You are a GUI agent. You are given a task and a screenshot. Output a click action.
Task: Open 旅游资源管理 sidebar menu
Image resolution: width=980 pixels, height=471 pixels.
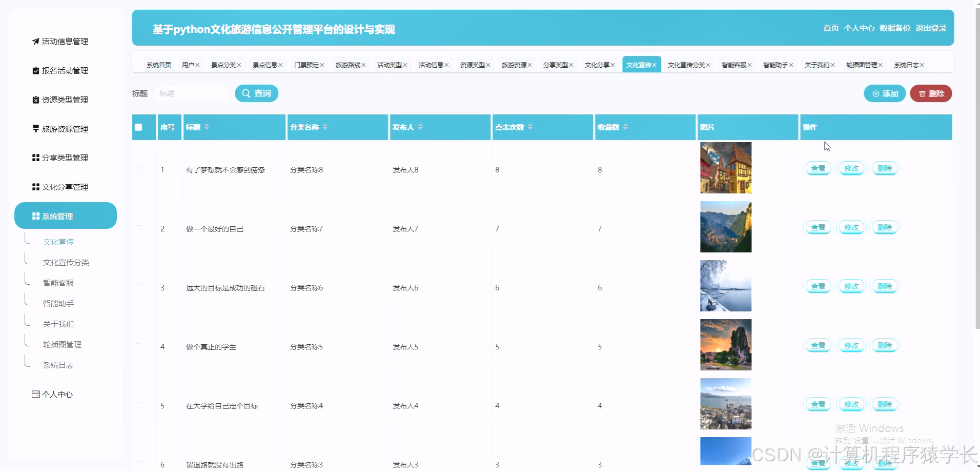(x=60, y=129)
